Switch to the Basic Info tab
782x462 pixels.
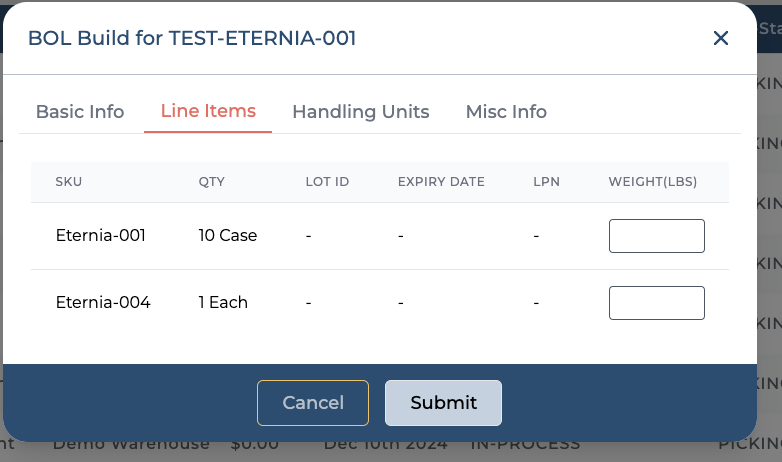pos(80,112)
